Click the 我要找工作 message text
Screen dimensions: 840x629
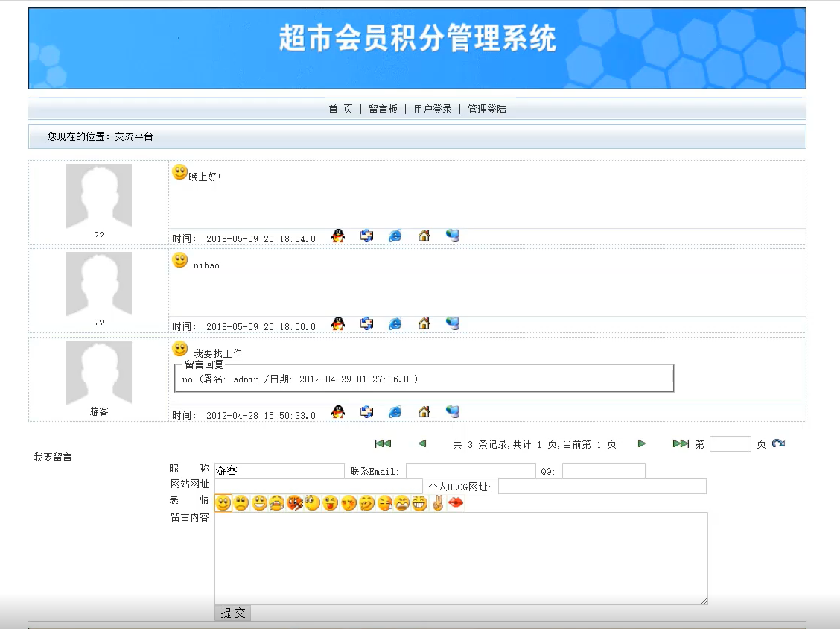217,353
